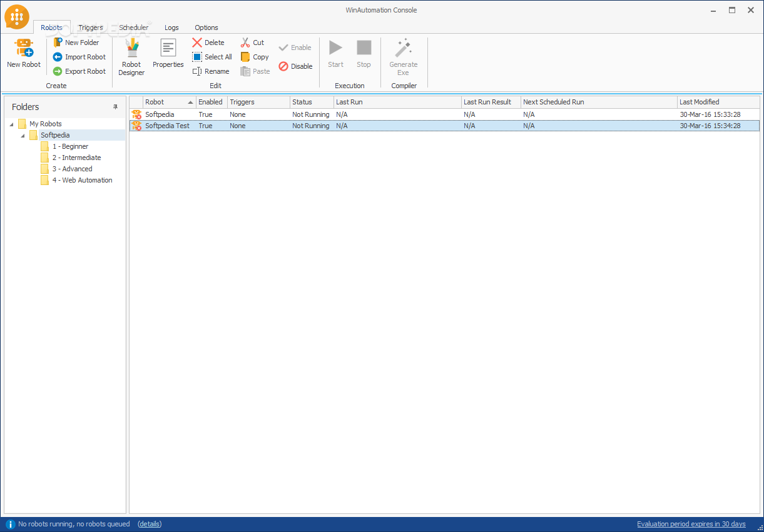The height and width of the screenshot is (532, 764).
Task: Switch to the Robots tab
Action: click(51, 28)
